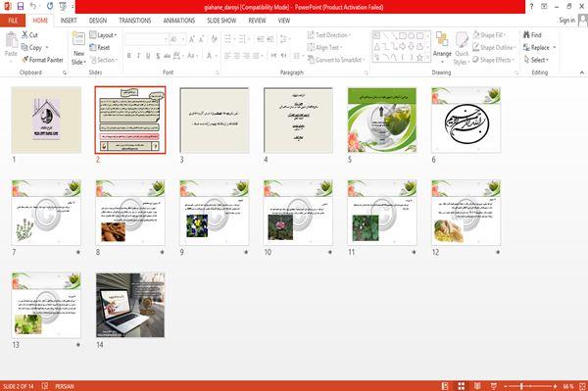The height and width of the screenshot is (391, 588).
Task: Toggle Strikethrough formatting
Action: click(x=167, y=56)
